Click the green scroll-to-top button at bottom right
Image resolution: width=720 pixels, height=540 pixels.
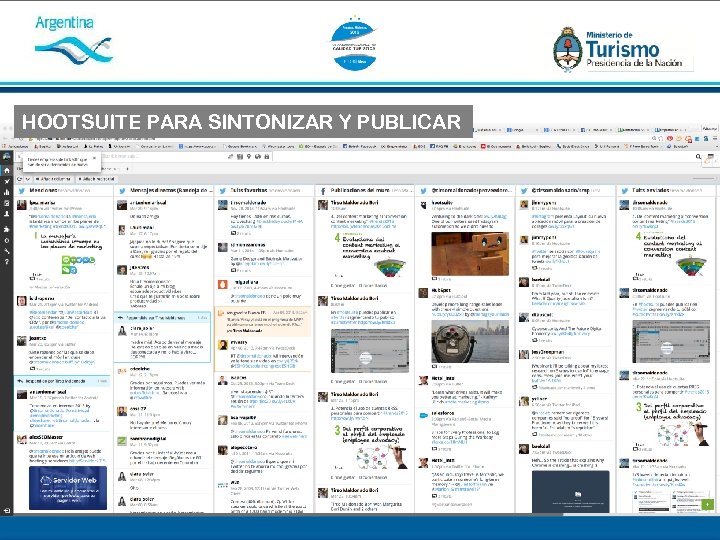708,505
